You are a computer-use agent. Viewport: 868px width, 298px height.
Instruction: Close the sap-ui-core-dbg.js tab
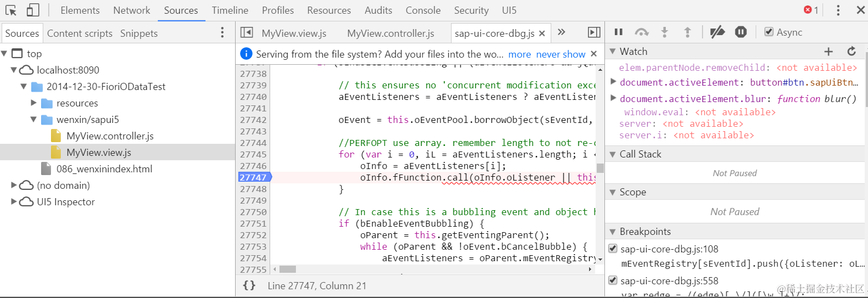point(542,33)
